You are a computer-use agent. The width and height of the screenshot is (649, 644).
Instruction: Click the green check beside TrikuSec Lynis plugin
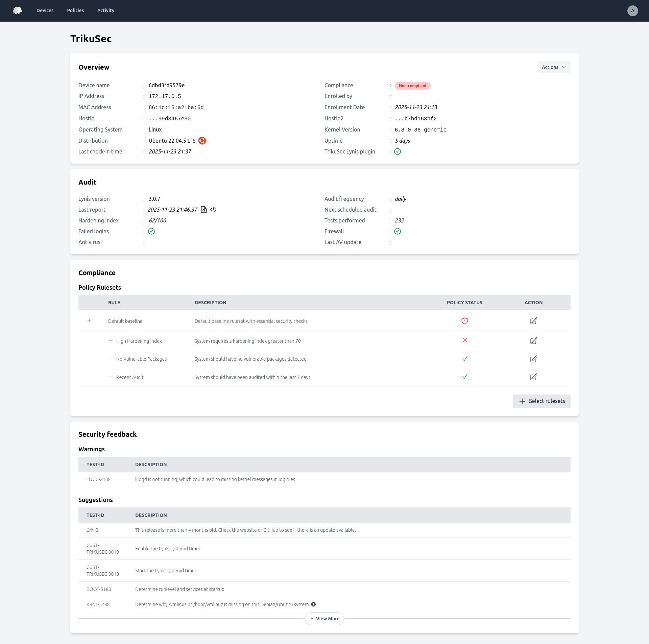point(398,151)
